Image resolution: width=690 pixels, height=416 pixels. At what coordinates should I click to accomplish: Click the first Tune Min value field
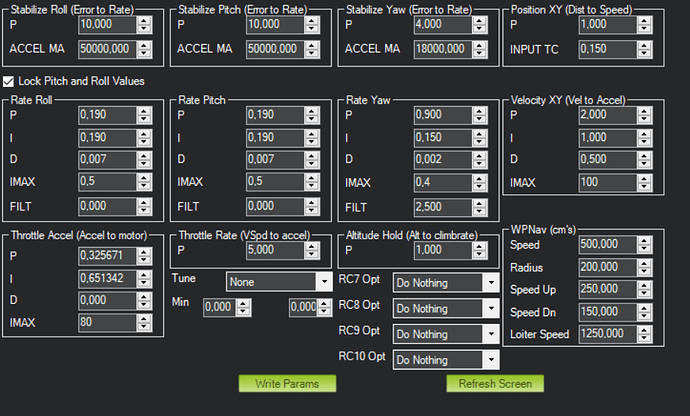click(220, 307)
